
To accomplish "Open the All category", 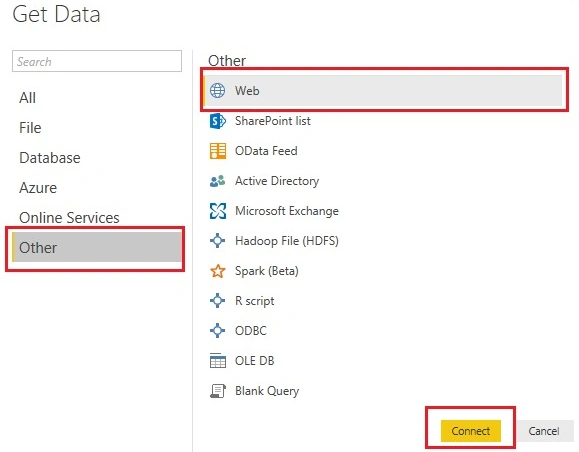I will coord(27,98).
